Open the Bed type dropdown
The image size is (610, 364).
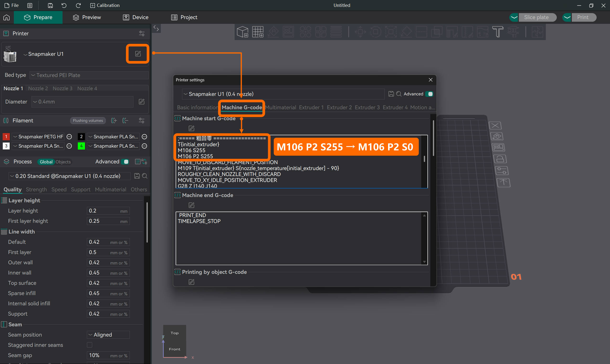pos(89,75)
